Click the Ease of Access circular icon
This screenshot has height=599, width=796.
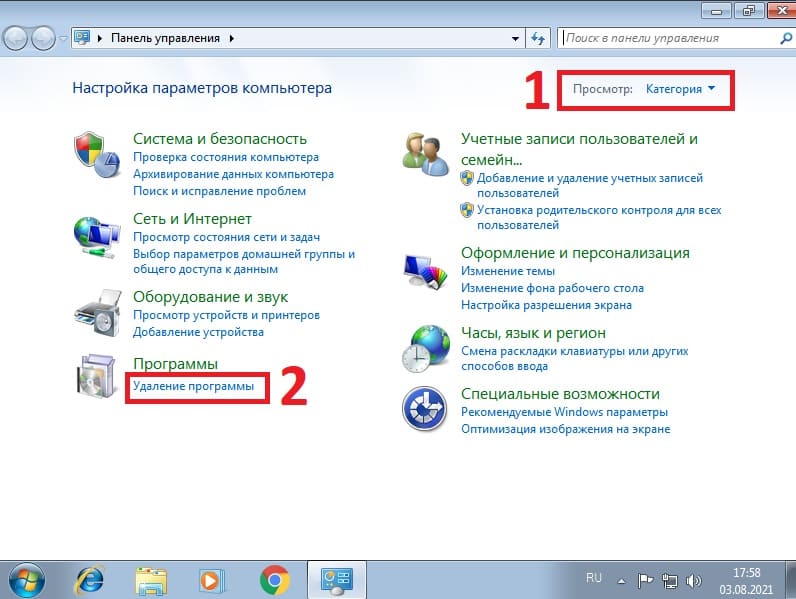pyautogui.click(x=424, y=409)
